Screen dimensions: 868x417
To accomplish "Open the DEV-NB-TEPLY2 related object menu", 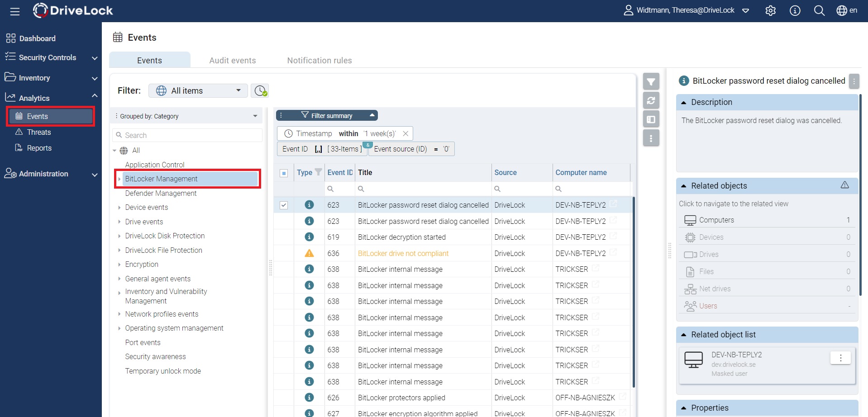I will point(840,358).
